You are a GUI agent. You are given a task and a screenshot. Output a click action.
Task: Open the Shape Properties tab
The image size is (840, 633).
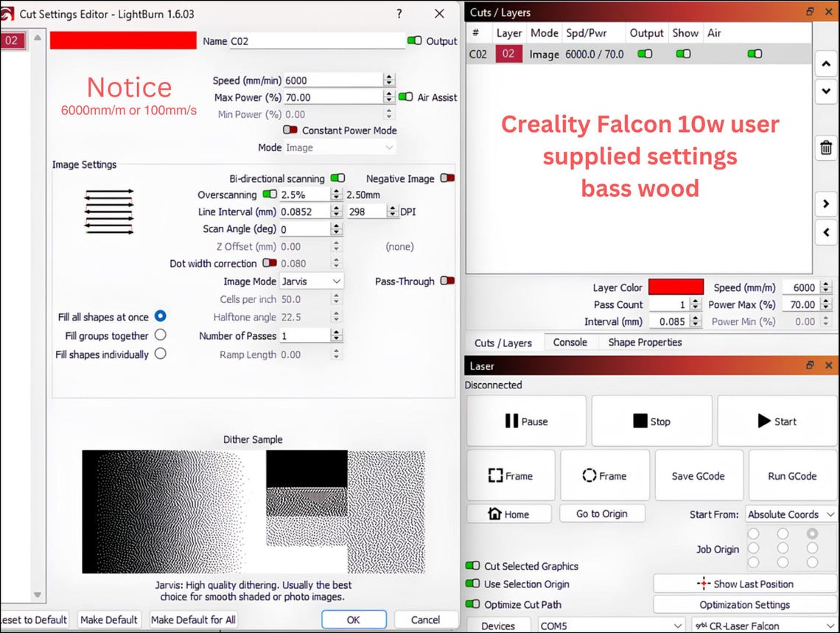coord(645,342)
